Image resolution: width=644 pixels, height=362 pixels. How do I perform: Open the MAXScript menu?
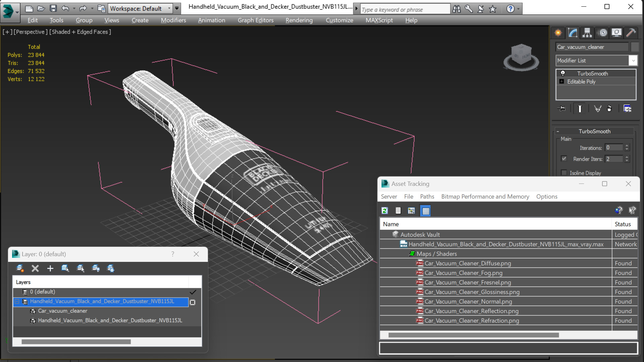click(x=379, y=20)
